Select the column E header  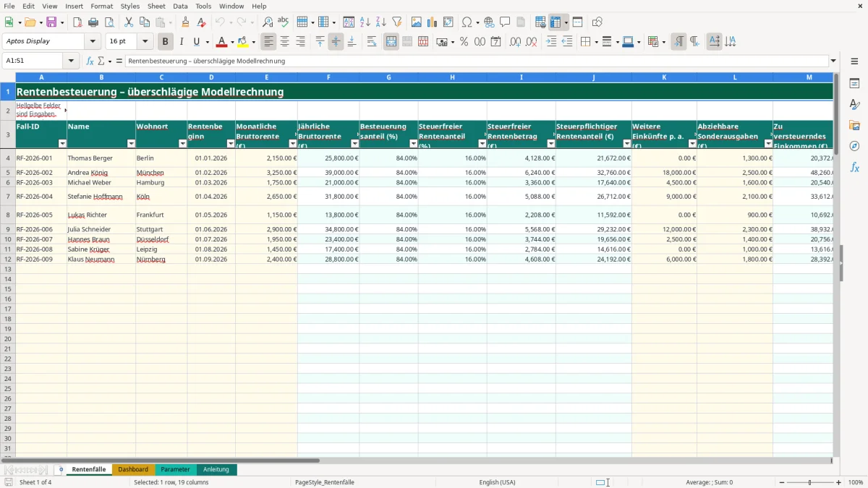266,77
